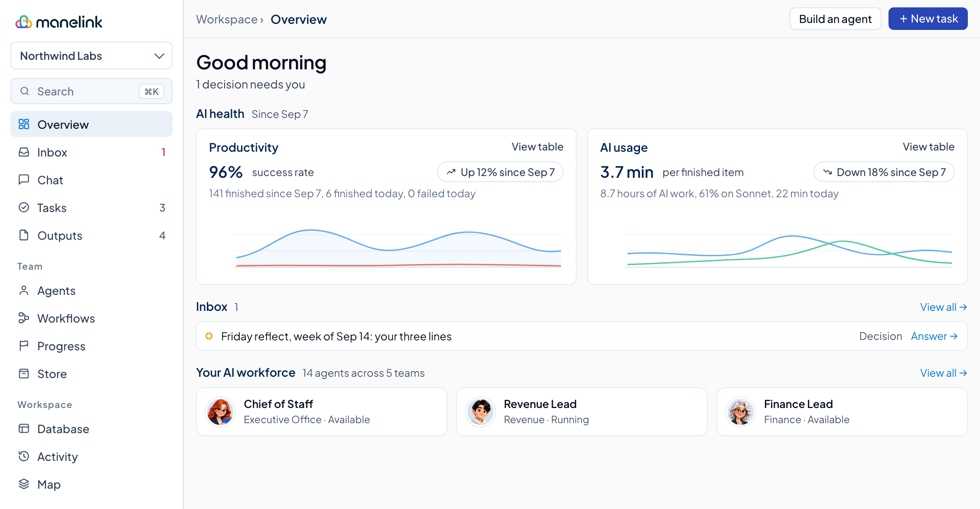Image resolution: width=980 pixels, height=509 pixels.
Task: Click the Down 18% since Sep 7 badge
Action: [884, 172]
